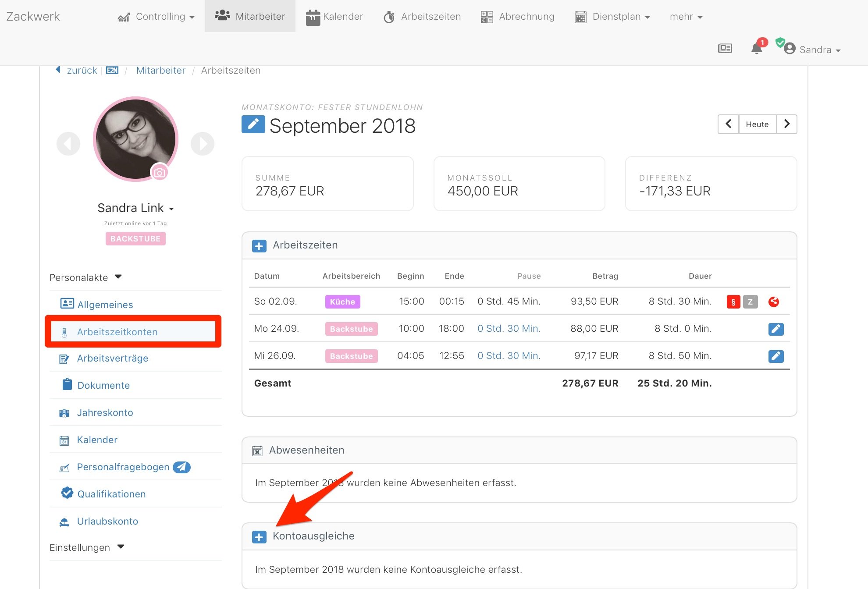Viewport: 868px width, 589px height.
Task: Edit the Mo 24.09. working time entry
Action: (776, 329)
